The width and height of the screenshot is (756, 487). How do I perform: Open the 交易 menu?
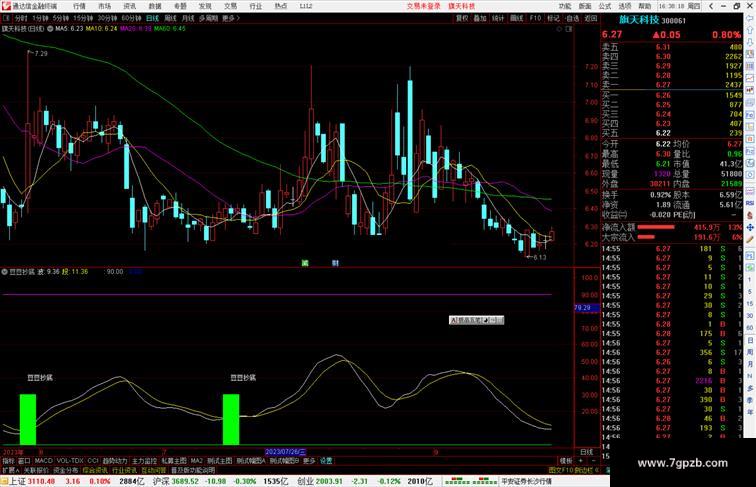tap(230, 6)
